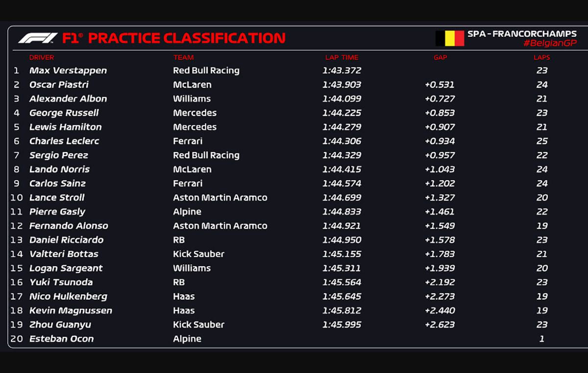588x373 pixels.
Task: Click Esteban Ocon's lap count
Action: pyautogui.click(x=541, y=339)
